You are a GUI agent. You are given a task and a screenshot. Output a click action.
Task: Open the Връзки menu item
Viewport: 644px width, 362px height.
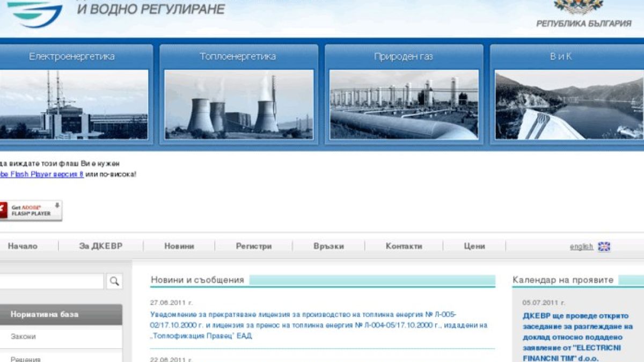tap(329, 246)
